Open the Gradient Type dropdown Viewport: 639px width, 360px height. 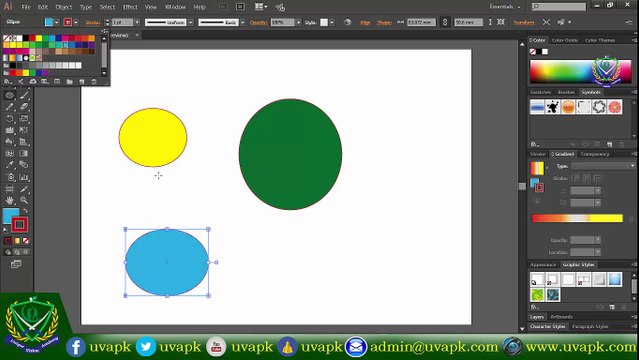pyautogui.click(x=603, y=166)
